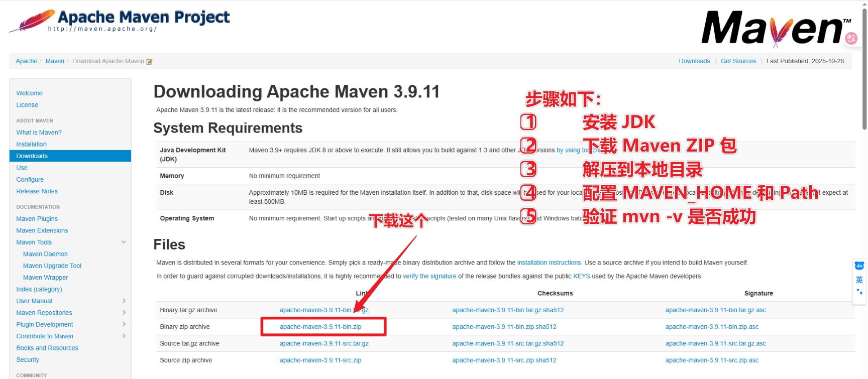Open Maven Wrapper in the sidebar
The image size is (868, 379).
(45, 278)
